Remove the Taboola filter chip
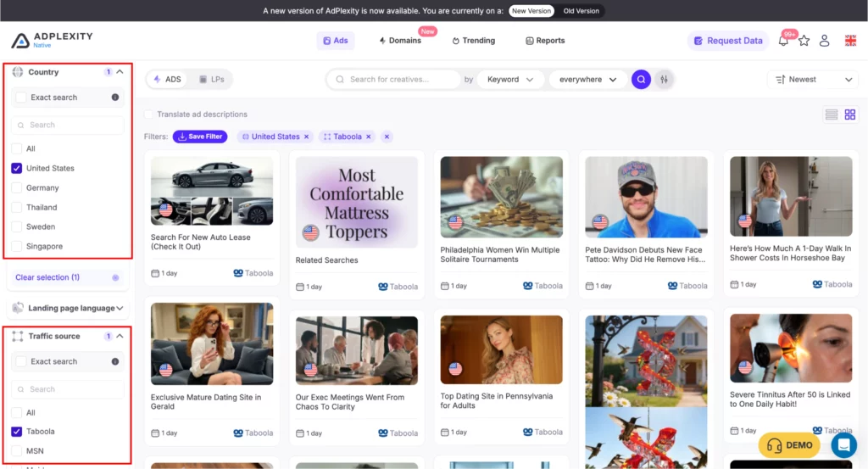Image resolution: width=868 pixels, height=469 pixels. (368, 137)
